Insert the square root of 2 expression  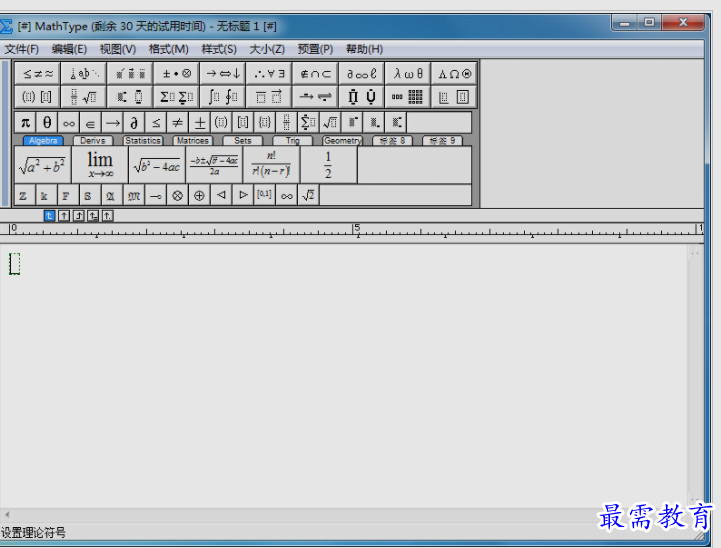tap(309, 196)
